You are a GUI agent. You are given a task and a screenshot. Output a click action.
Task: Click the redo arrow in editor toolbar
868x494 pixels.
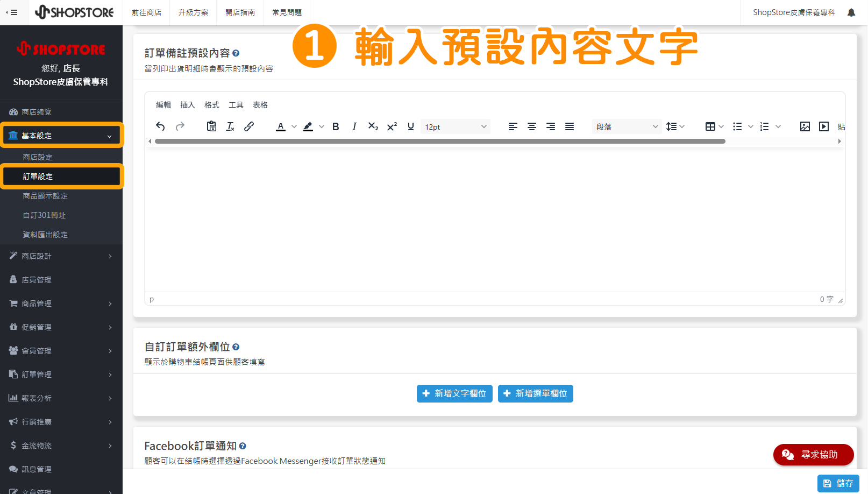point(180,126)
